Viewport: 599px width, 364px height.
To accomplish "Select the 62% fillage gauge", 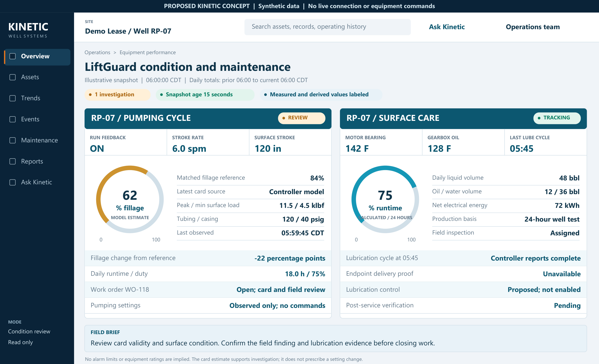I will [130, 200].
